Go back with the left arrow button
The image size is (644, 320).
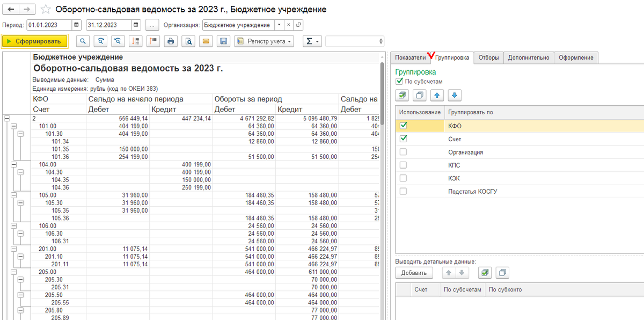[x=11, y=10]
